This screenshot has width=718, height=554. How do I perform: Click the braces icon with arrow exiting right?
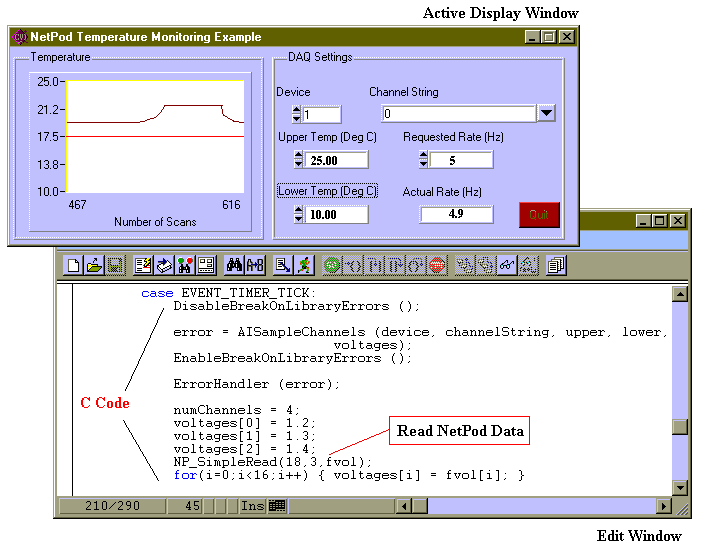tap(395, 265)
